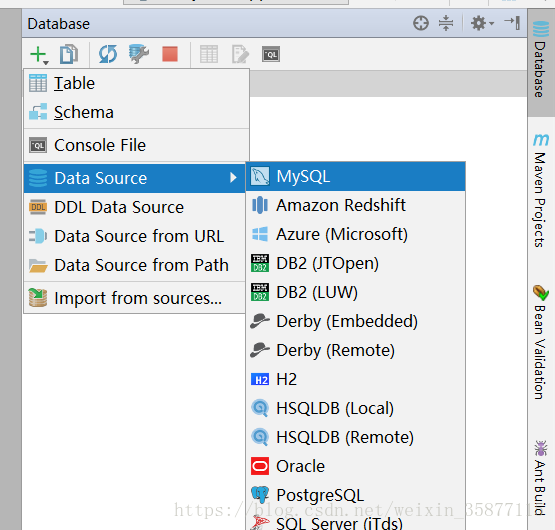Image resolution: width=555 pixels, height=530 pixels.
Task: Choose Table from the menu
Action: click(x=137, y=84)
